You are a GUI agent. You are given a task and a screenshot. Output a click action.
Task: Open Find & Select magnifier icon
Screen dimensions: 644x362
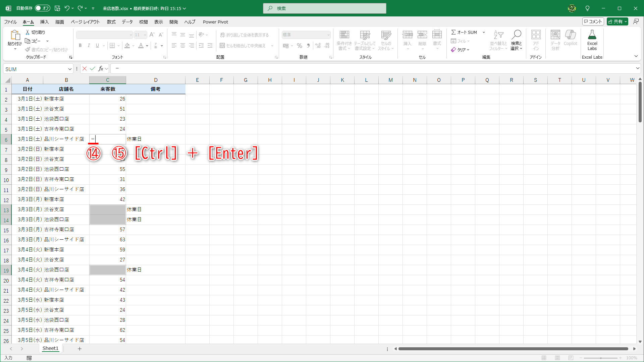(516, 35)
